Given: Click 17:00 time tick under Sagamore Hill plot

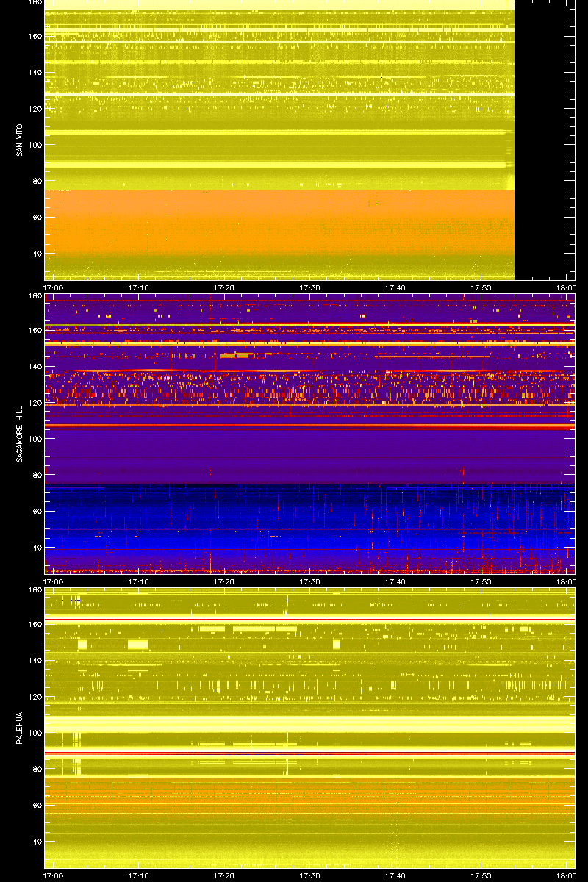Looking at the screenshot, I should click(x=53, y=581).
